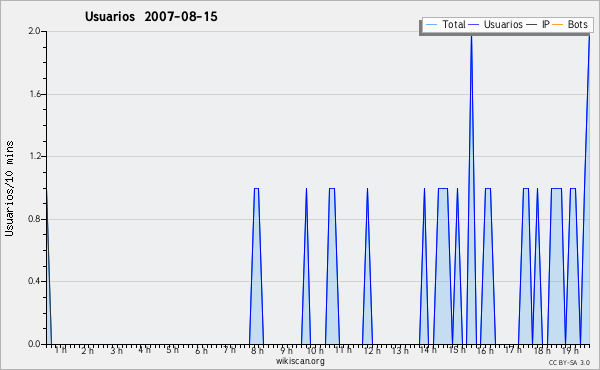Click the '15 h' x-axis label

click(457, 350)
